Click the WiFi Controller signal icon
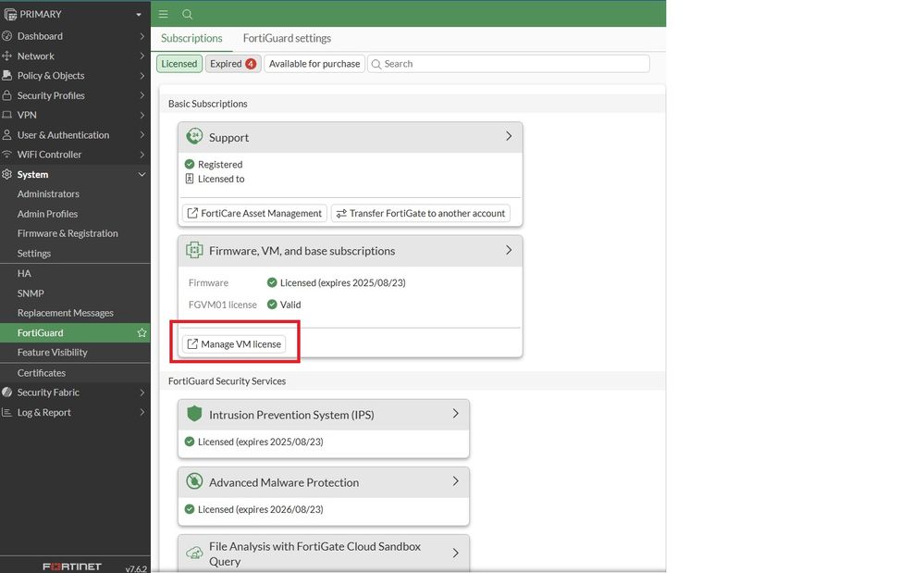This screenshot has width=924, height=573. (x=7, y=155)
